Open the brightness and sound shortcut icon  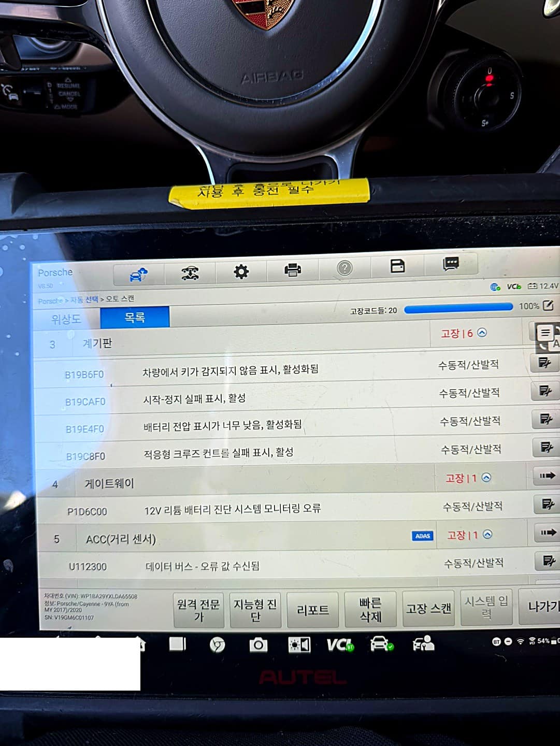tap(299, 645)
